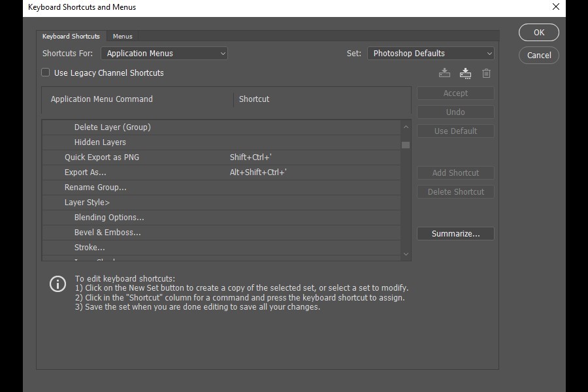This screenshot has width=588, height=392.
Task: Open the Shortcuts For dropdown
Action: (x=164, y=54)
